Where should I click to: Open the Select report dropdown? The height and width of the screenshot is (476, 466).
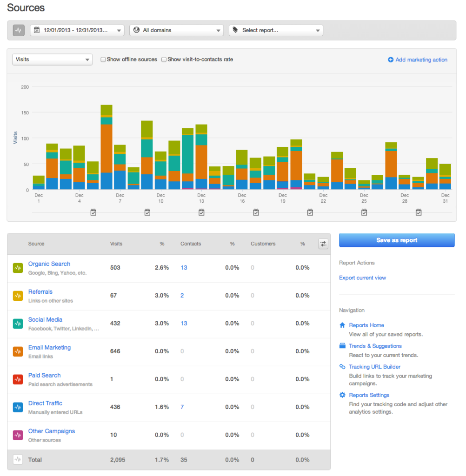point(276,30)
